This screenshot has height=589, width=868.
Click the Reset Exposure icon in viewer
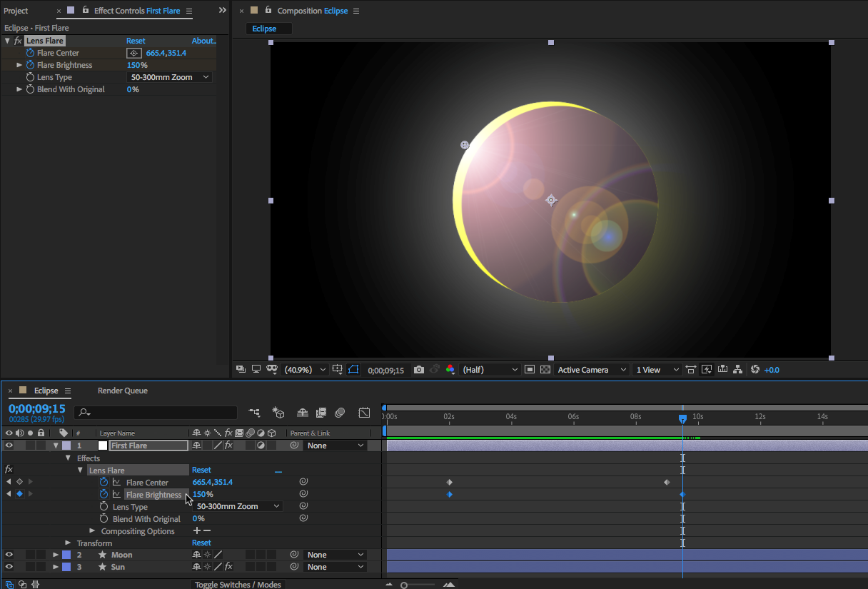click(x=755, y=370)
